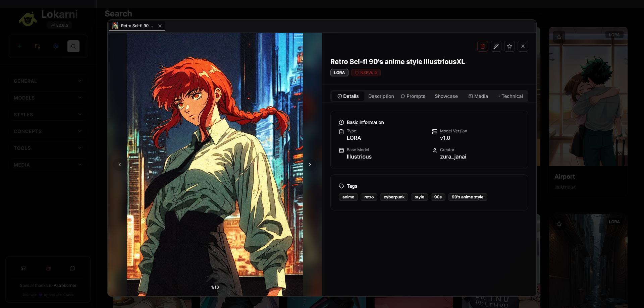Open the Airport card thumbnail
Image resolution: width=644 pixels, height=308 pixels.
[x=588, y=97]
